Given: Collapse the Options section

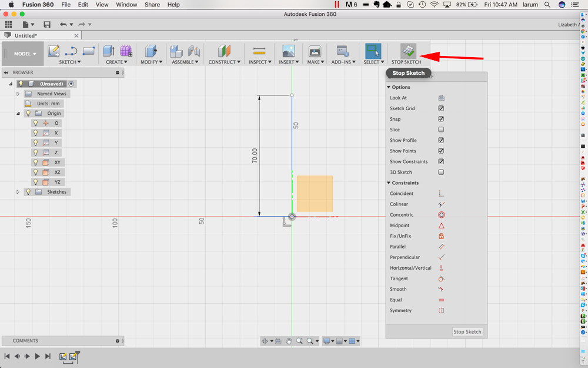Looking at the screenshot, I should tap(389, 87).
